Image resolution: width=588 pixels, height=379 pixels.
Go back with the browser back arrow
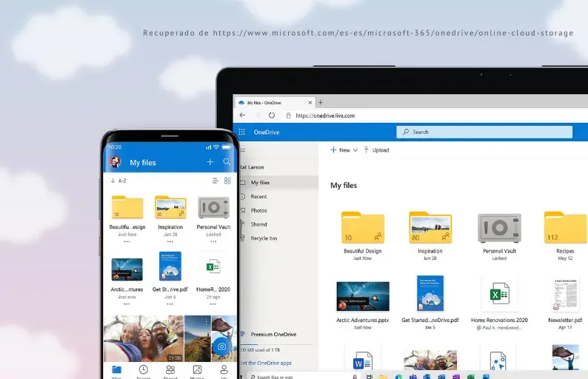click(242, 115)
